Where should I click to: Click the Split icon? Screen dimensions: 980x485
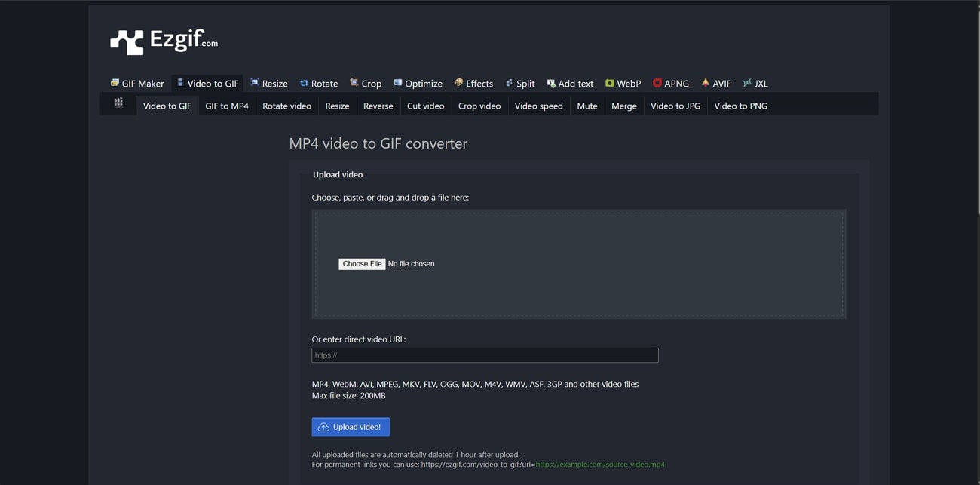point(509,83)
